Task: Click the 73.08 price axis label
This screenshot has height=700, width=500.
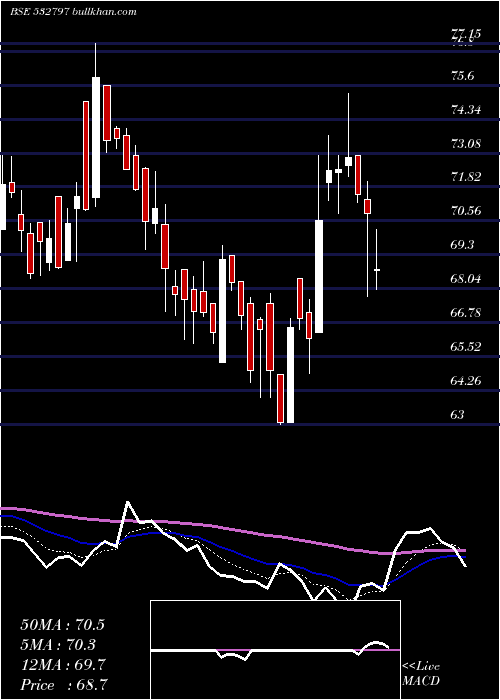Action: click(466, 143)
